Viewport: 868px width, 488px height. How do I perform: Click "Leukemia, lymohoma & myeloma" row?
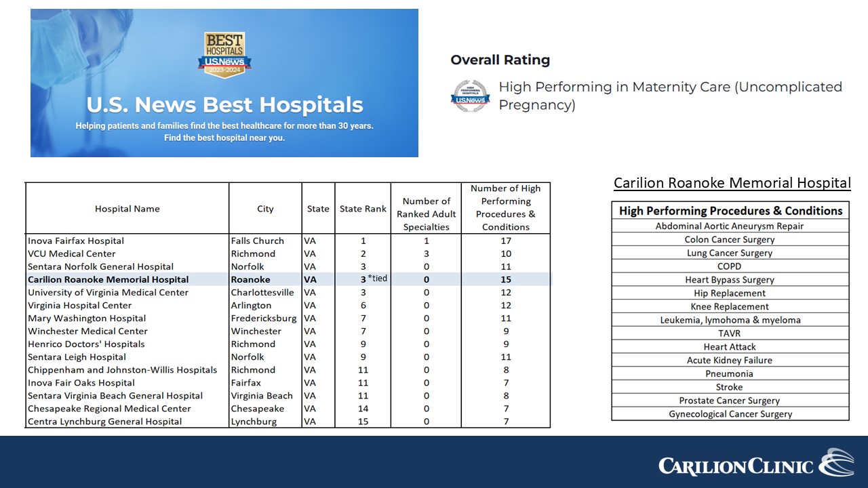(730, 320)
